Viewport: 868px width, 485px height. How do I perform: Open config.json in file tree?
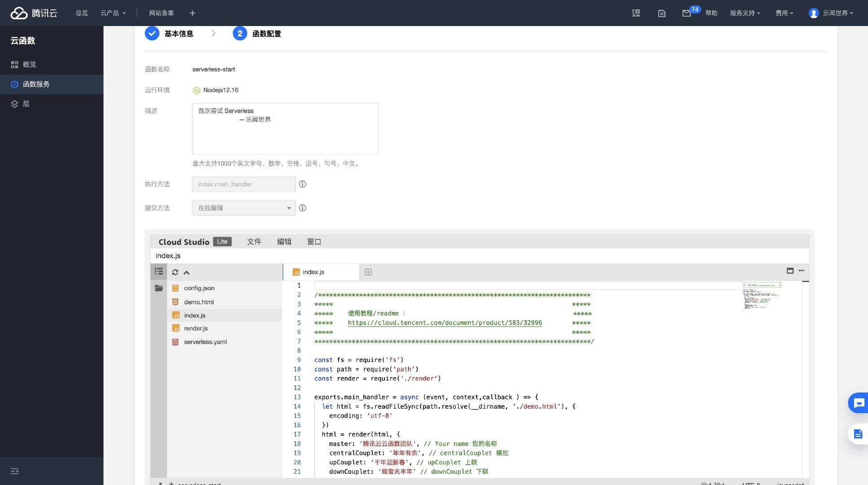click(x=225, y=288)
